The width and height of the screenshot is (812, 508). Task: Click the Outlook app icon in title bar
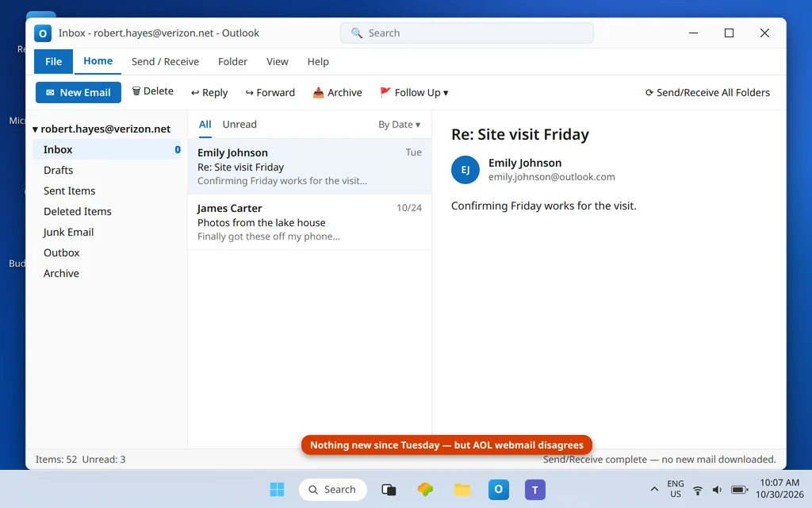pyautogui.click(x=43, y=33)
